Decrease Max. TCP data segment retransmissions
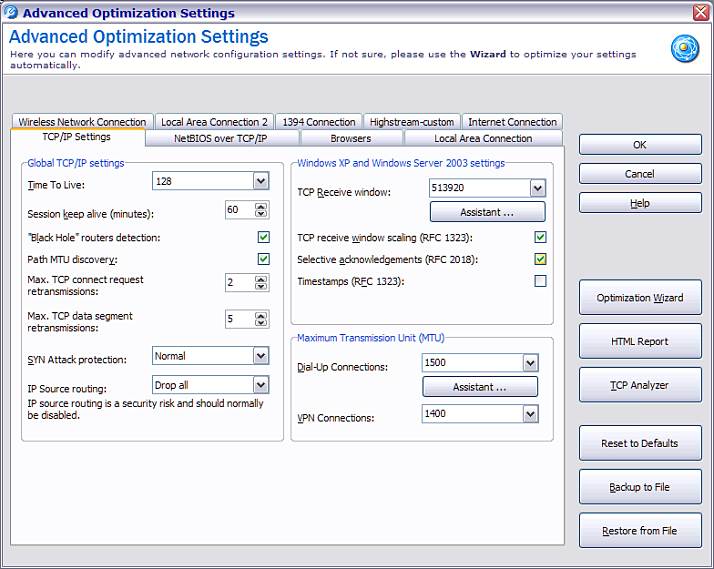Image resolution: width=714 pixels, height=569 pixels. [262, 323]
